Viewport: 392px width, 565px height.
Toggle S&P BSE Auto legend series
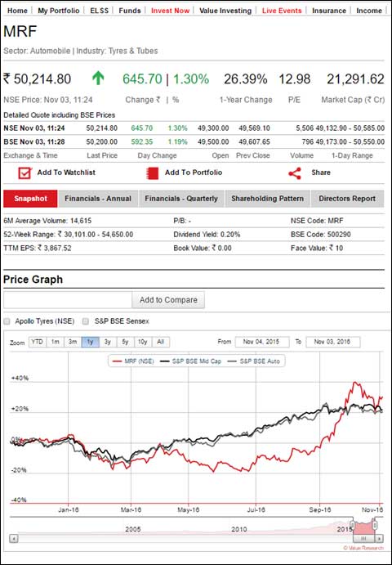(x=254, y=361)
